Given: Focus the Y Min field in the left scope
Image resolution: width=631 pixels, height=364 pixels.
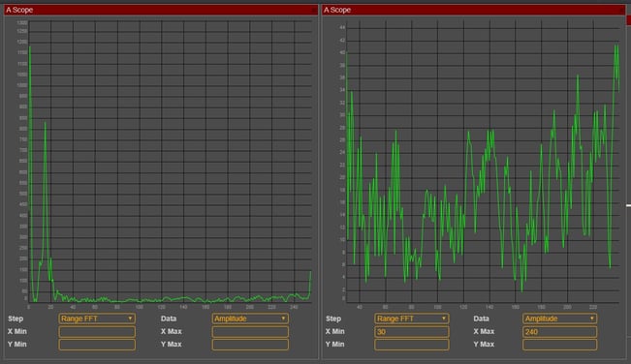Looking at the screenshot, I should tap(97, 345).
